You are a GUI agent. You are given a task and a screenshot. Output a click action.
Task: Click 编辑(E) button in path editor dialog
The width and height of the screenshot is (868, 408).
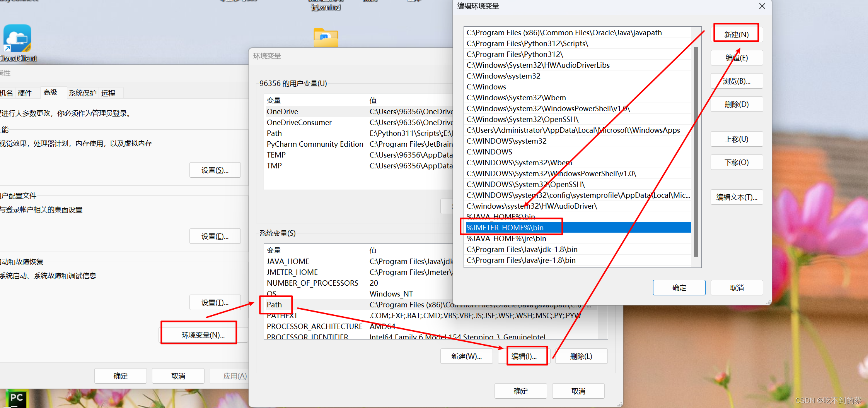click(737, 58)
